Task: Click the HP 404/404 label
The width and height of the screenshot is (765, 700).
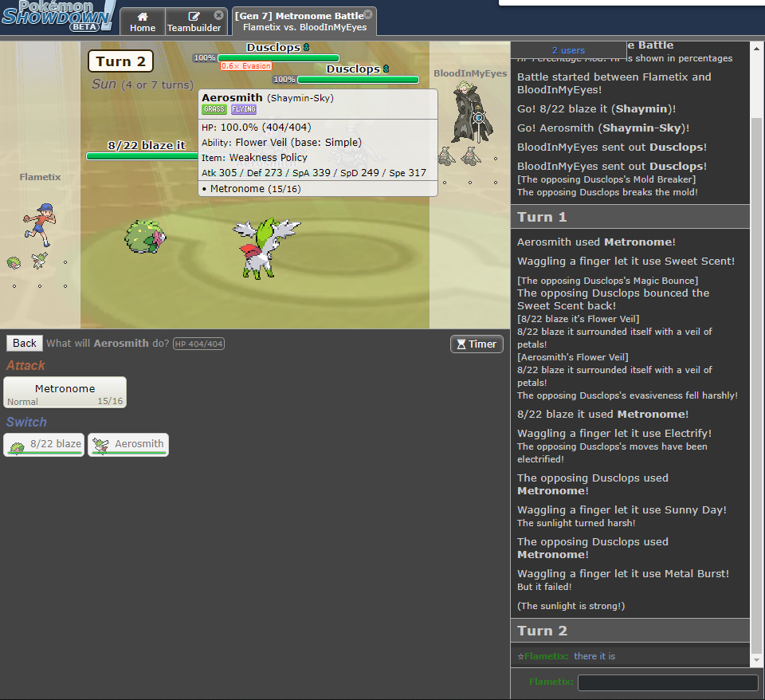Action: pos(198,344)
